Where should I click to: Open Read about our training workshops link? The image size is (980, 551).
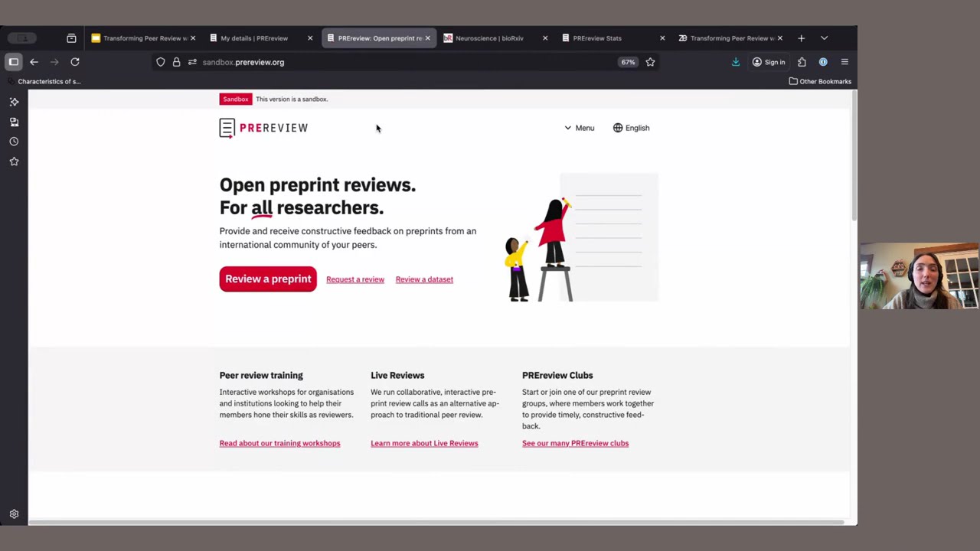click(x=279, y=443)
